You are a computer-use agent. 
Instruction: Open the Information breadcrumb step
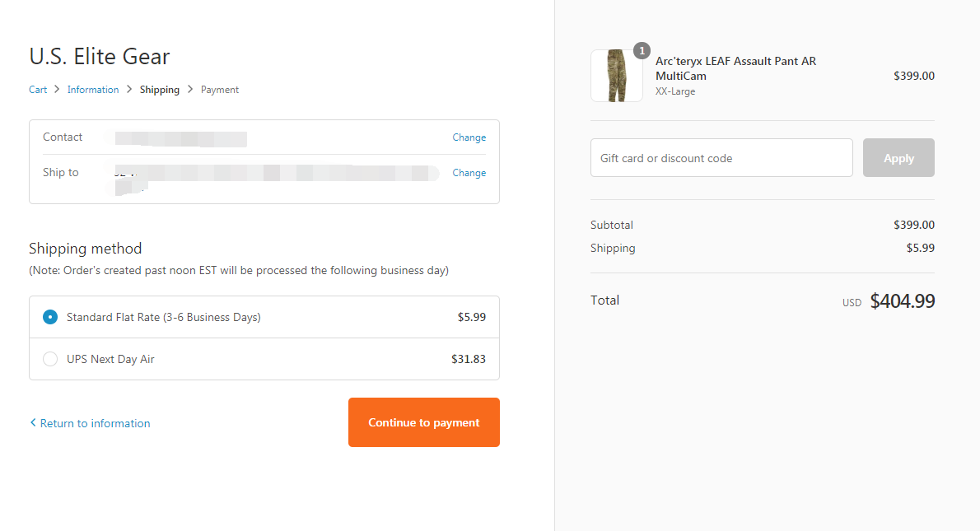[93, 90]
